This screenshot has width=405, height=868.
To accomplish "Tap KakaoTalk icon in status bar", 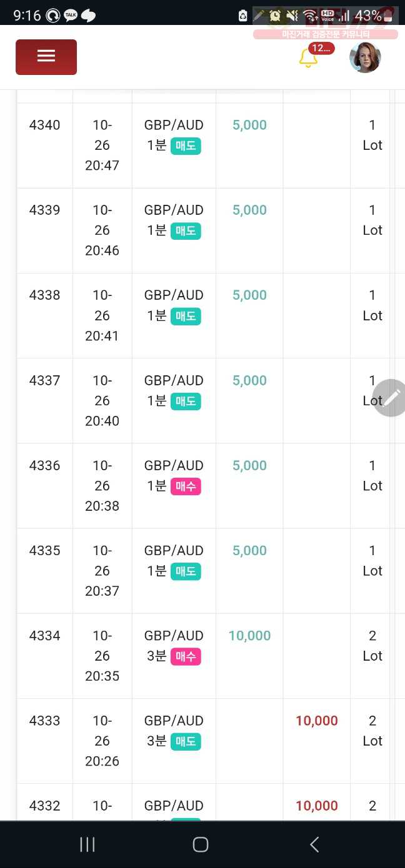I will tap(71, 15).
